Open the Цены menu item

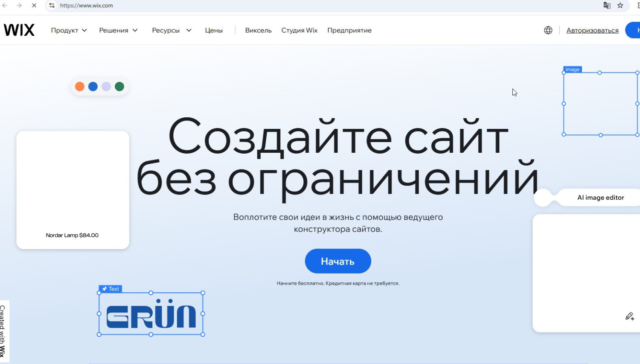[214, 30]
